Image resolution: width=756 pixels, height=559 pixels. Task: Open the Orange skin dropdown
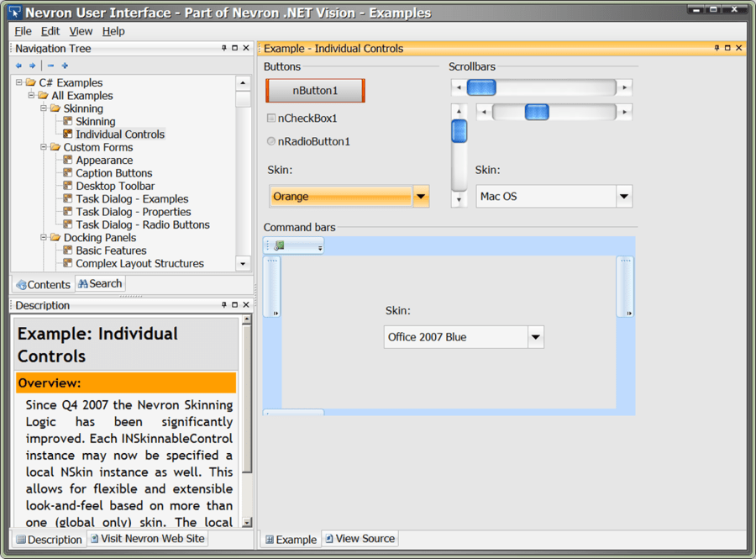coord(420,194)
